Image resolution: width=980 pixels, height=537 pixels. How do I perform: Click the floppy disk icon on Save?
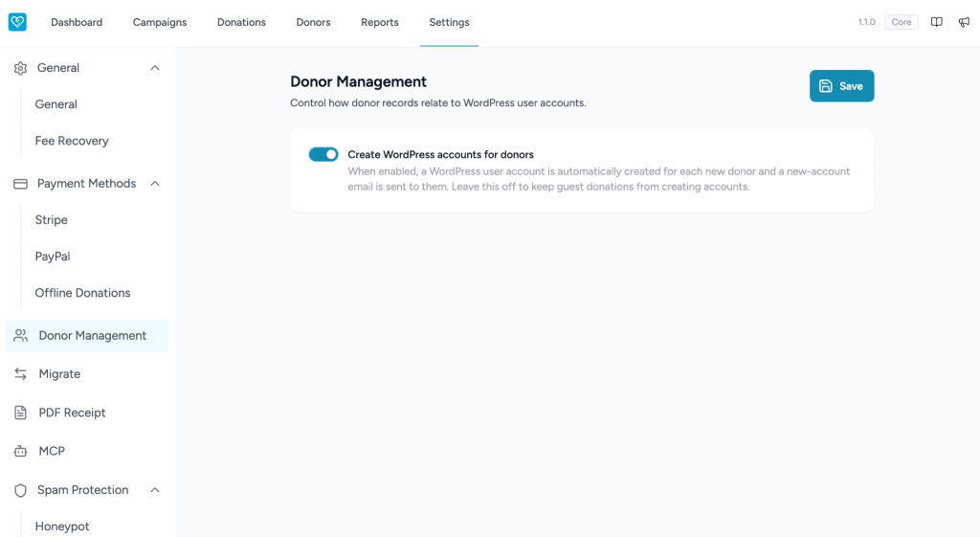pos(826,86)
